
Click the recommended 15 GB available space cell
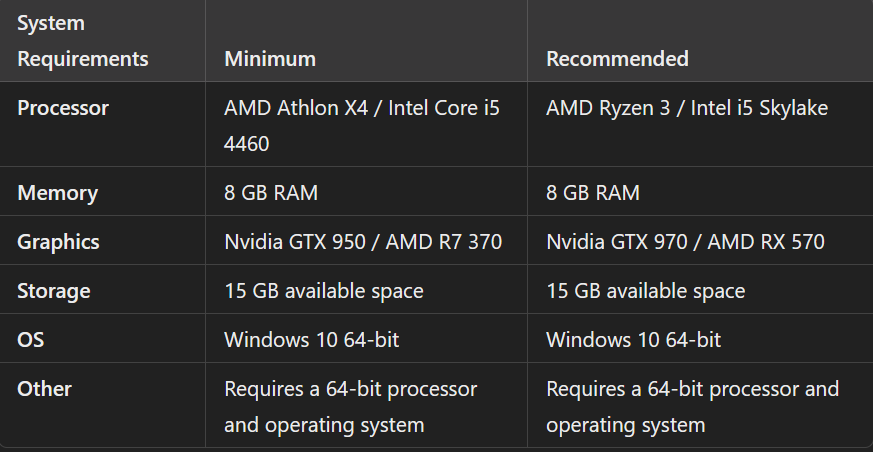coord(646,291)
